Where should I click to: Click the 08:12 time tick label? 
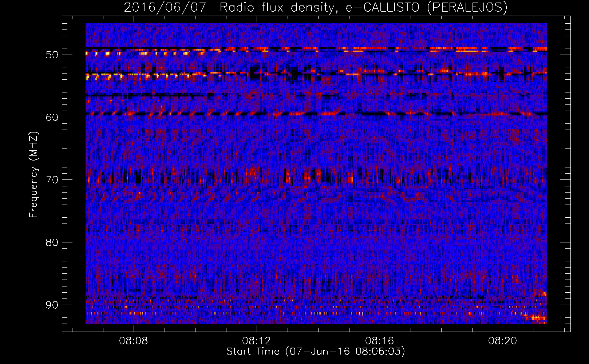click(x=257, y=341)
